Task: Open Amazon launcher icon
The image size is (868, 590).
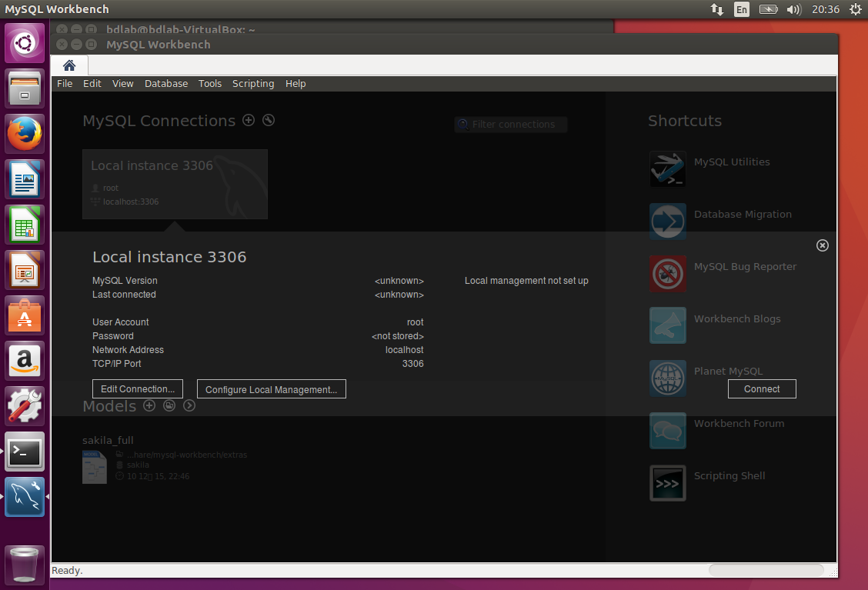Action: [x=25, y=361]
